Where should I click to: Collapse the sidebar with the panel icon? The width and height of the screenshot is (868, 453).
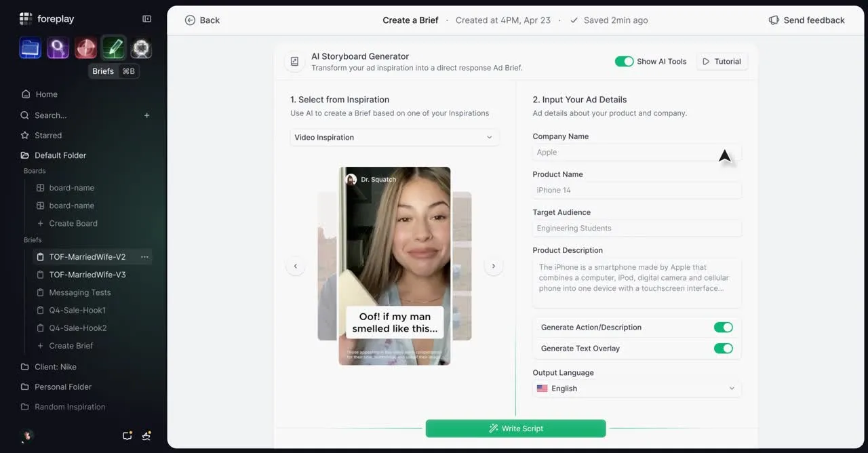[146, 19]
